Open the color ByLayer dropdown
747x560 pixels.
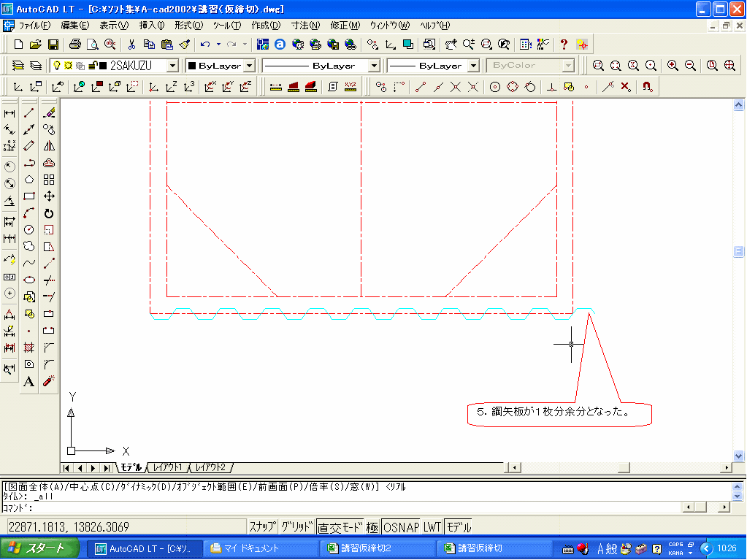[x=250, y=65]
